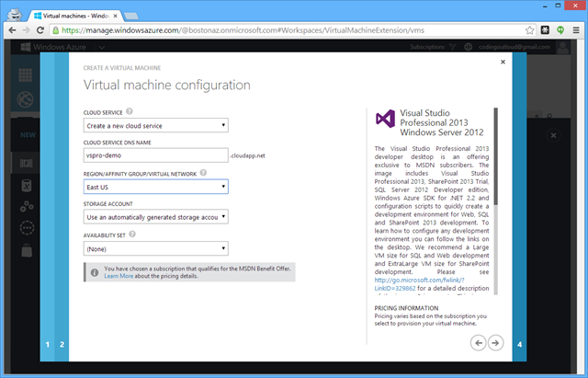Click the description panel scrollbar
Screen dimensions: 588x378
[x=497, y=156]
